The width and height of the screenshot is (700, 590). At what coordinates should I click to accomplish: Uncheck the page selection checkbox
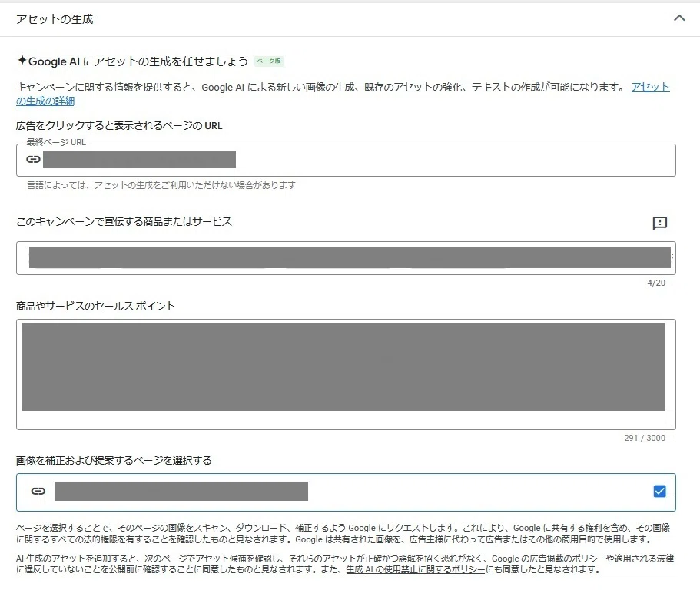coord(659,492)
